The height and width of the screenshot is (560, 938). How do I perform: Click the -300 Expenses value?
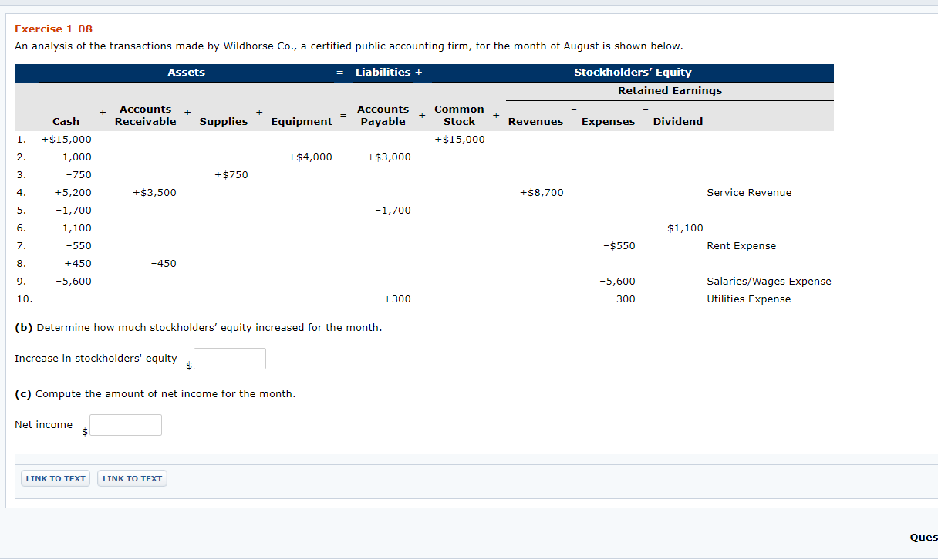point(623,299)
